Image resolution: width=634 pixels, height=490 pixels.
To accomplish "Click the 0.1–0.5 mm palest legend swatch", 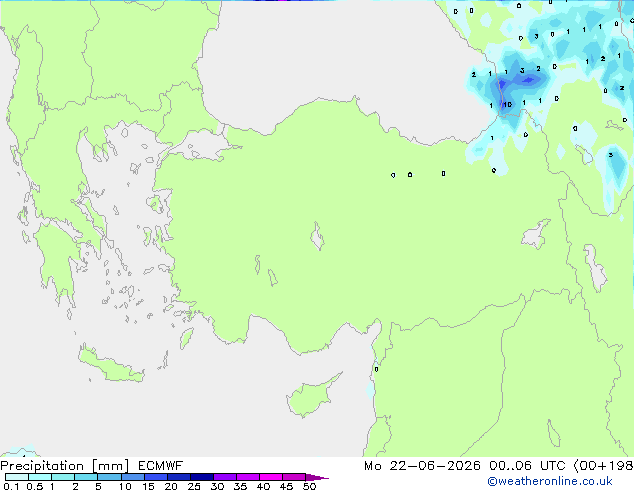I will [17, 477].
